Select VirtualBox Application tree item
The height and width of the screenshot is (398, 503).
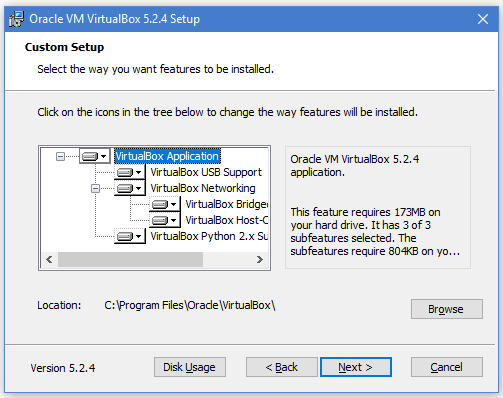click(167, 156)
